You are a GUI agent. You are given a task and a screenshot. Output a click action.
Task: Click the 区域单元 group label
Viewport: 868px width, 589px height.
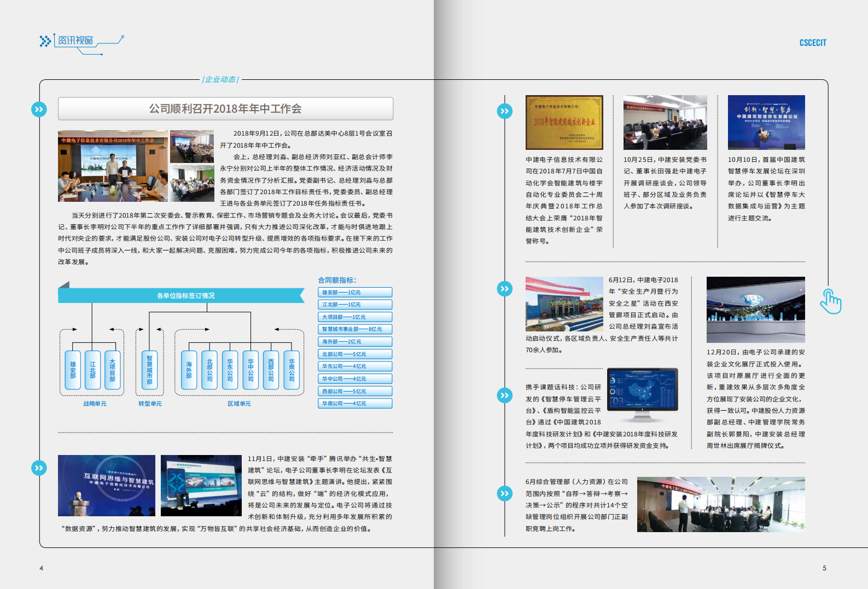(x=239, y=404)
